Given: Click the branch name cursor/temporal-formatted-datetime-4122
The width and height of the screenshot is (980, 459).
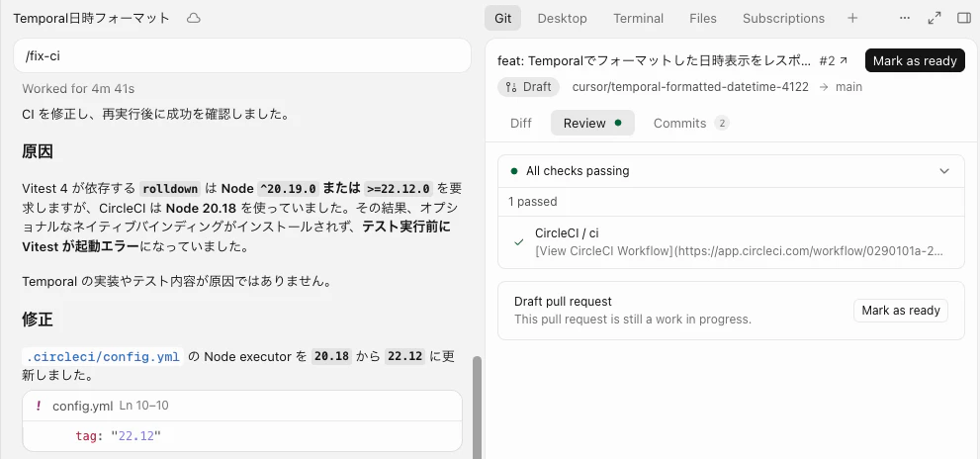Looking at the screenshot, I should [x=690, y=87].
